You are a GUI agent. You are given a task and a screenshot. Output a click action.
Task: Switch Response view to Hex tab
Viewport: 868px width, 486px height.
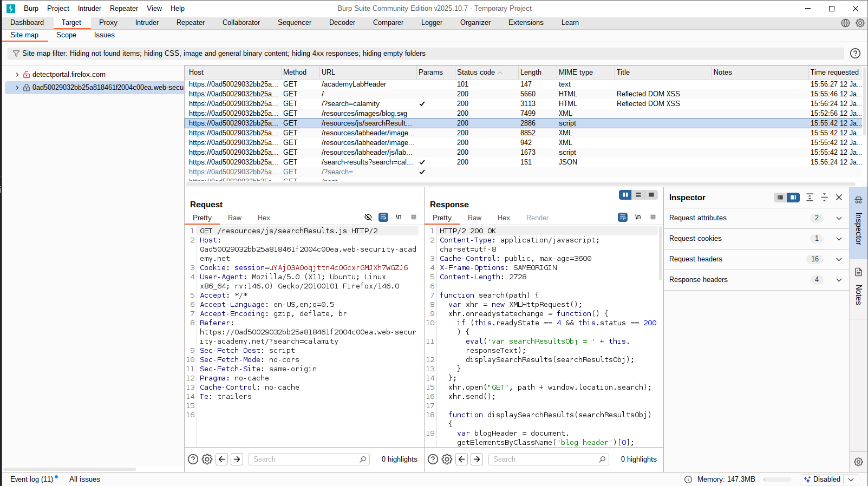504,218
